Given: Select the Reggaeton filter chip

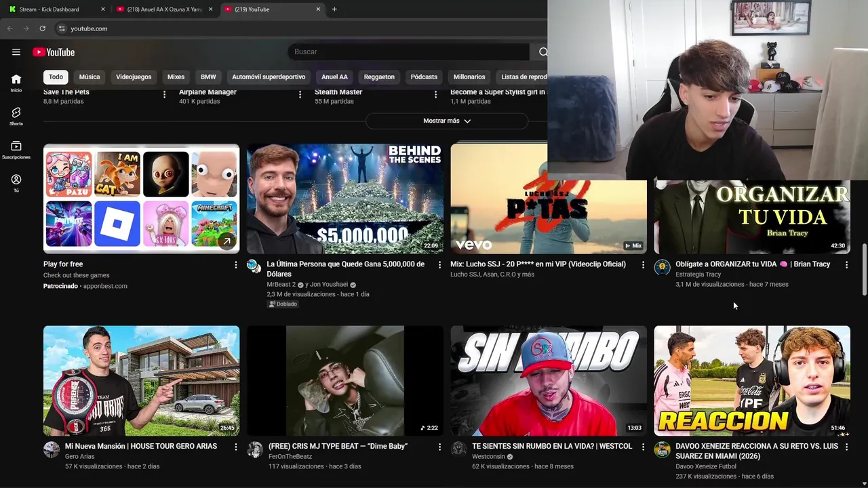Looking at the screenshot, I should [379, 77].
